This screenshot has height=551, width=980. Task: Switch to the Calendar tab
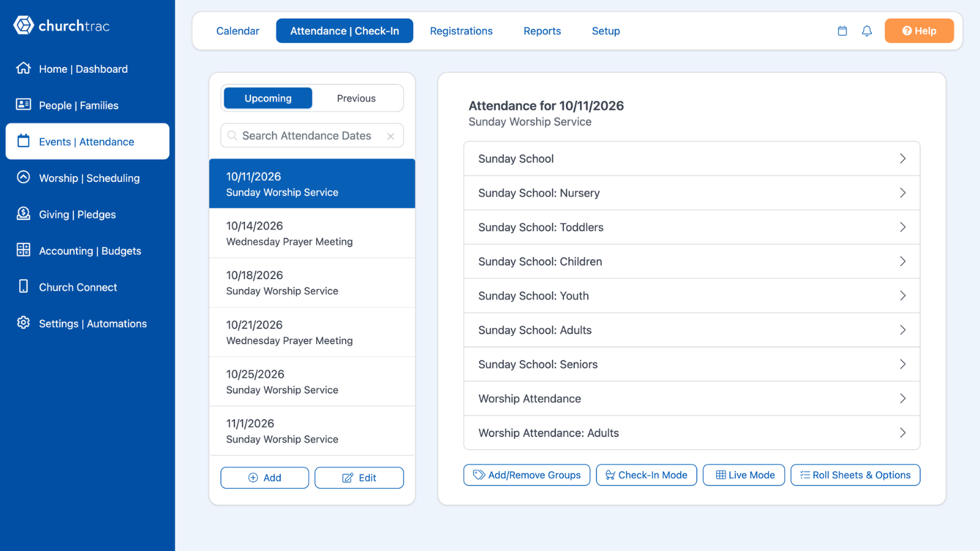point(238,31)
